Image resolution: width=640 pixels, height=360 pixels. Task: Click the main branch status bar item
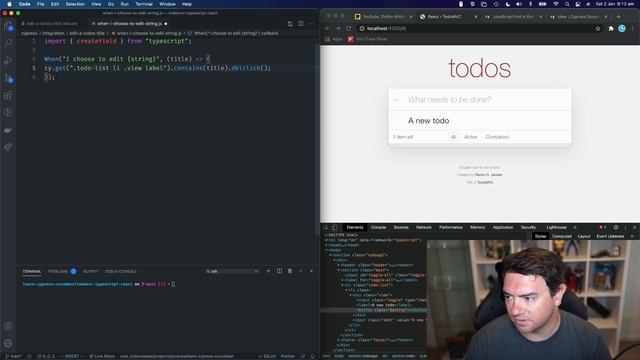13,356
